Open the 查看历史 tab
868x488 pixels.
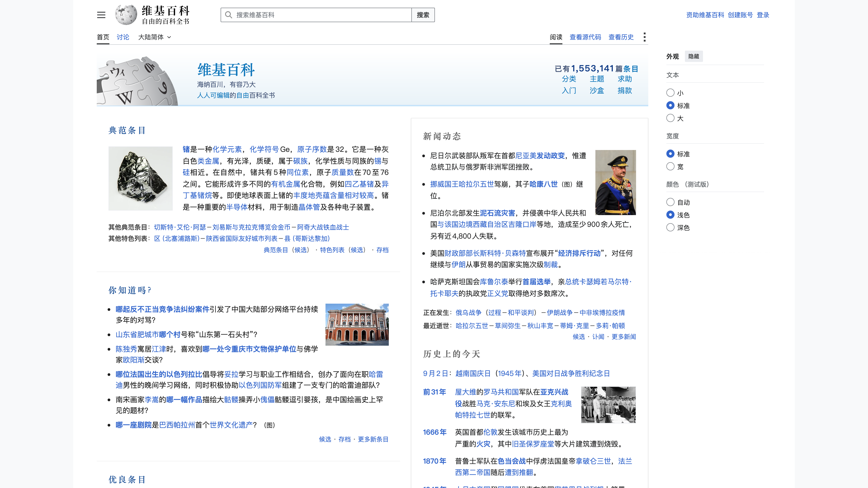[x=621, y=37]
